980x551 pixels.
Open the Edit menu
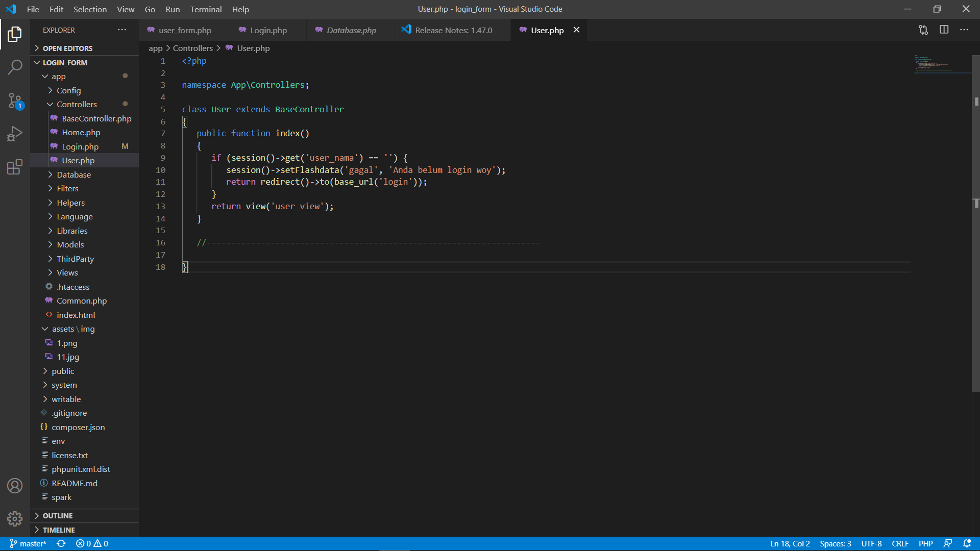[56, 9]
